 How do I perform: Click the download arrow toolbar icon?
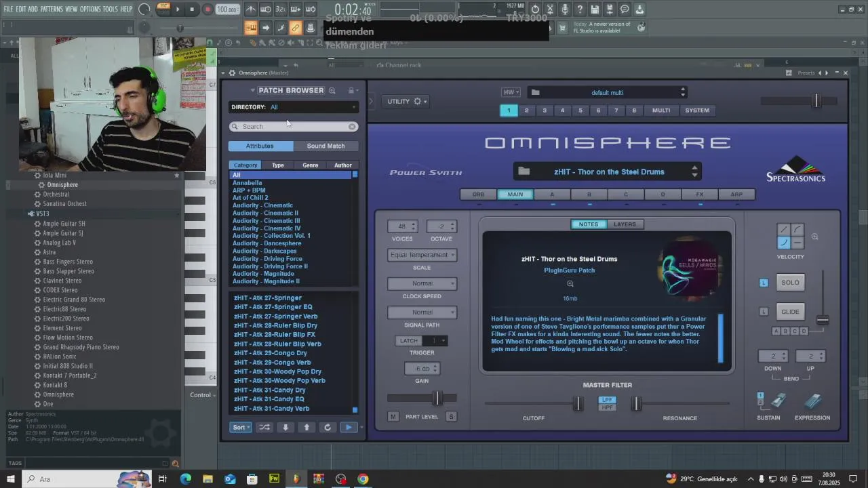pyautogui.click(x=639, y=9)
